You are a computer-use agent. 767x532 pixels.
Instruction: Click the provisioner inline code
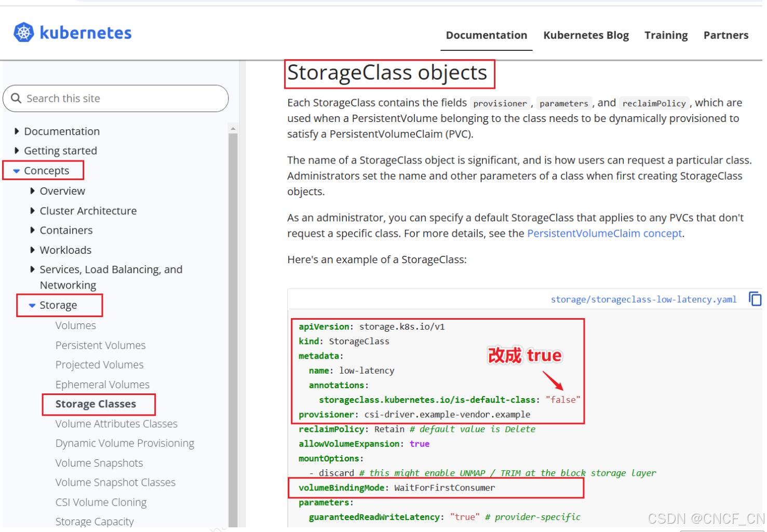pyautogui.click(x=500, y=103)
